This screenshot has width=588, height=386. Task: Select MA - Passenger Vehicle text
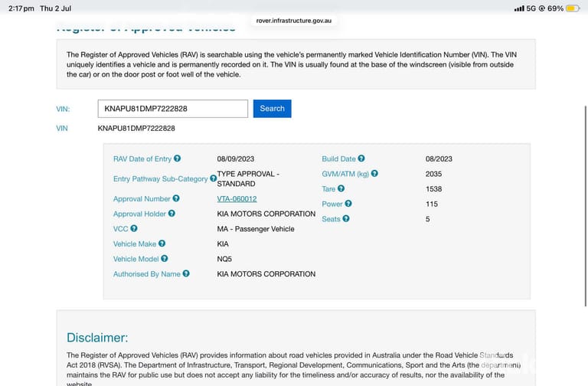[x=256, y=229]
